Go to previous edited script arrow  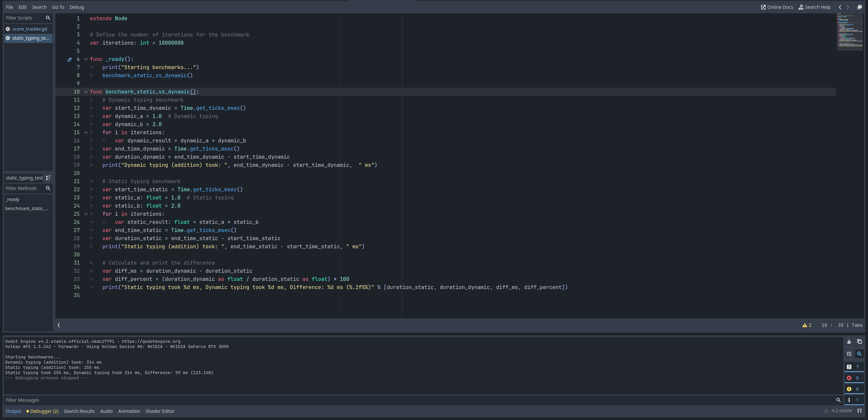840,7
